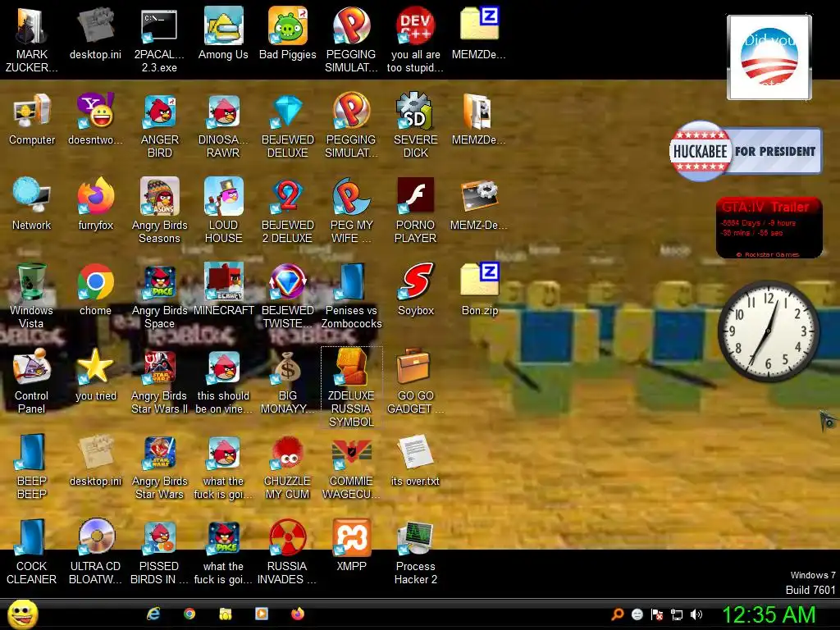Viewport: 840px width, 630px height.
Task: Open BEJEWED DELUXE shortcut
Action: (x=288, y=126)
